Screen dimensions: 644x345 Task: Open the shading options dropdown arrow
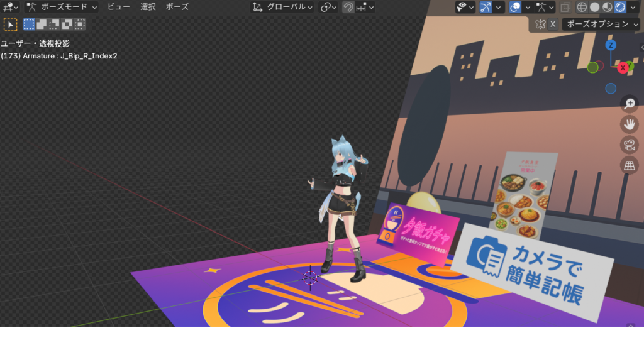(x=633, y=7)
